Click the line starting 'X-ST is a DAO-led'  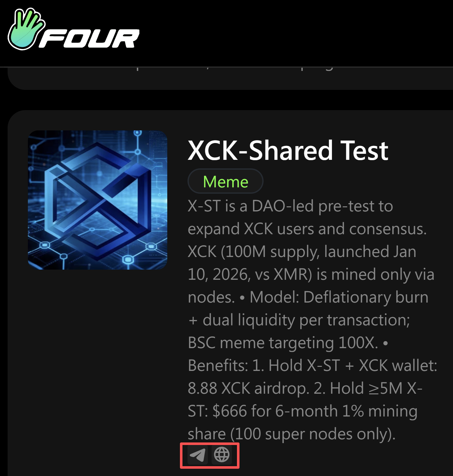[x=290, y=206]
